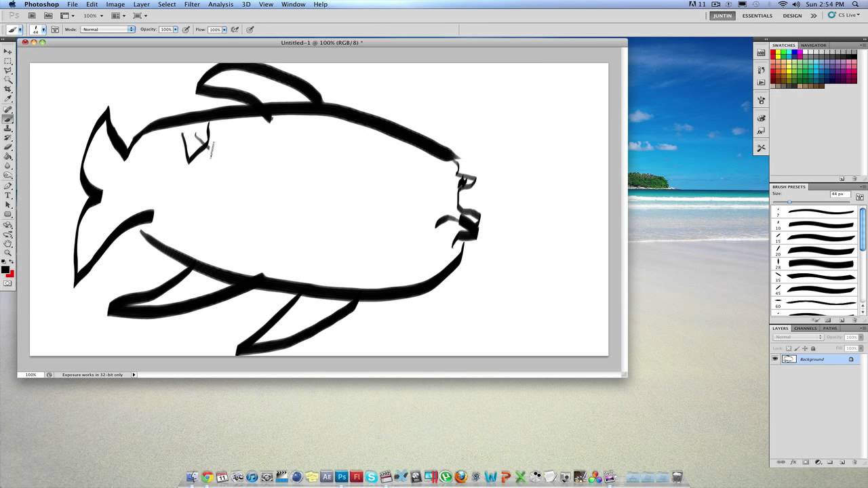
Task: Create a new layer in the Layers panel
Action: click(x=842, y=462)
